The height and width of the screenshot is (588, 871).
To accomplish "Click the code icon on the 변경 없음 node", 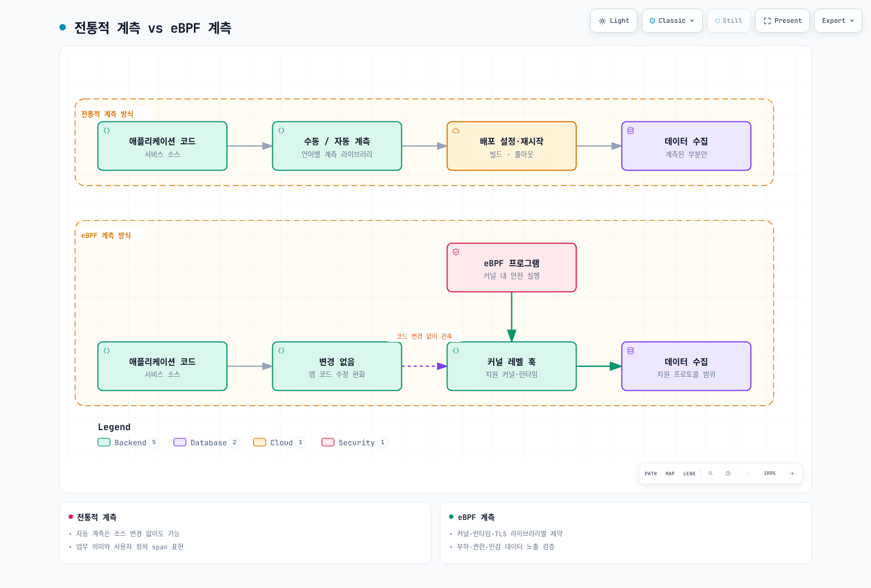I will [x=281, y=351].
